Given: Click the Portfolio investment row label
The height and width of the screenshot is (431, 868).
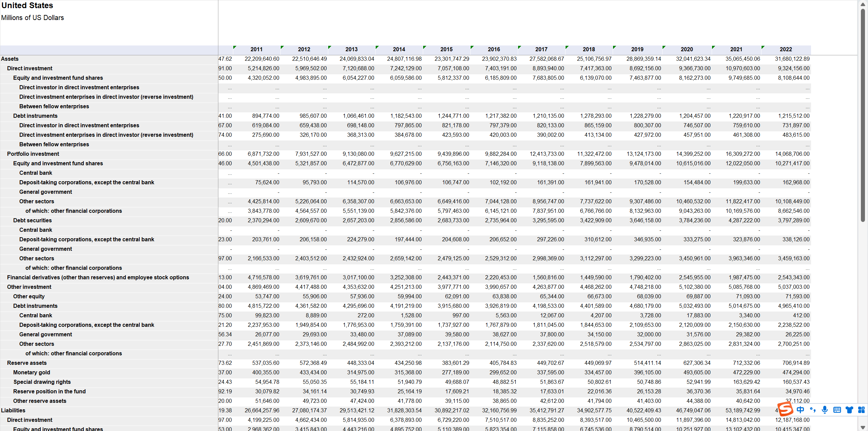Looking at the screenshot, I should pyautogui.click(x=33, y=154).
